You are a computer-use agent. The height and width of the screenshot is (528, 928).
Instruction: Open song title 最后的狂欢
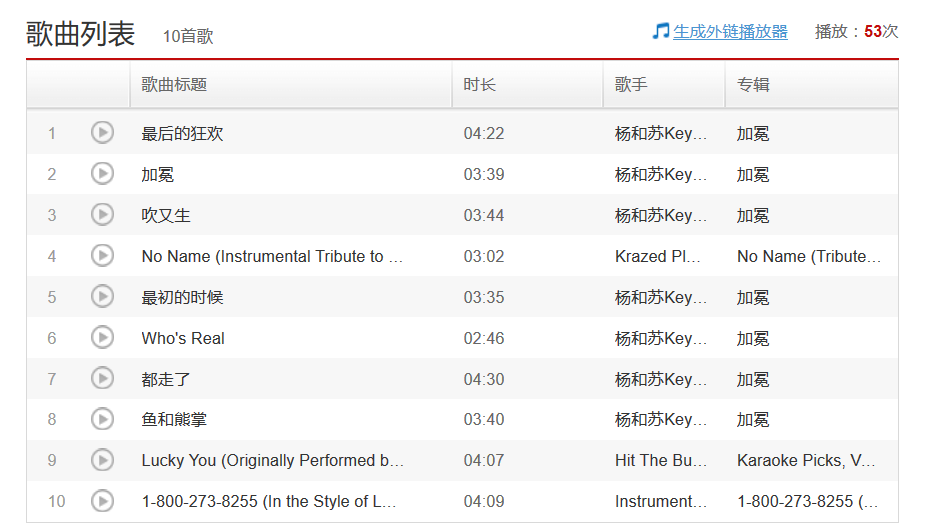(182, 134)
